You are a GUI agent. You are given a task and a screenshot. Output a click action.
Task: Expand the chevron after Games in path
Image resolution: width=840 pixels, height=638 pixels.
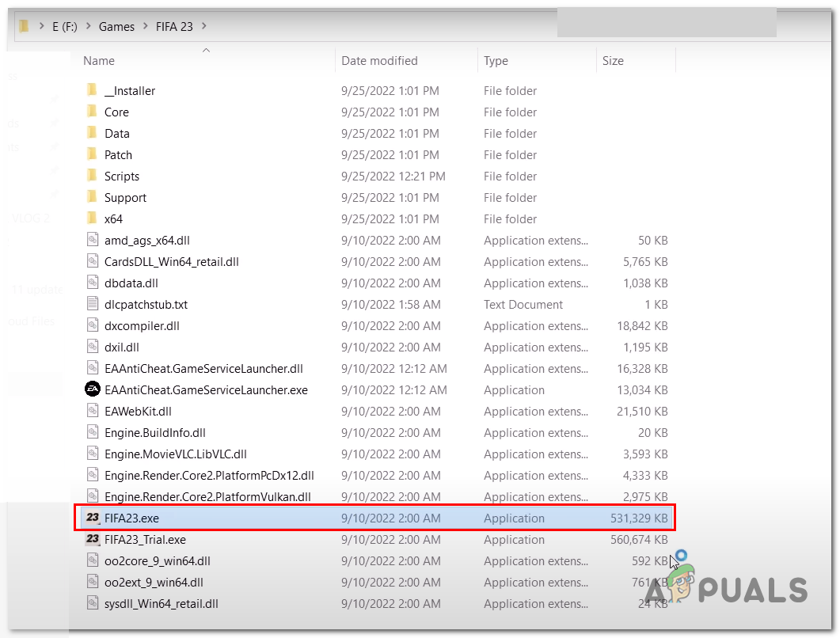click(x=145, y=25)
